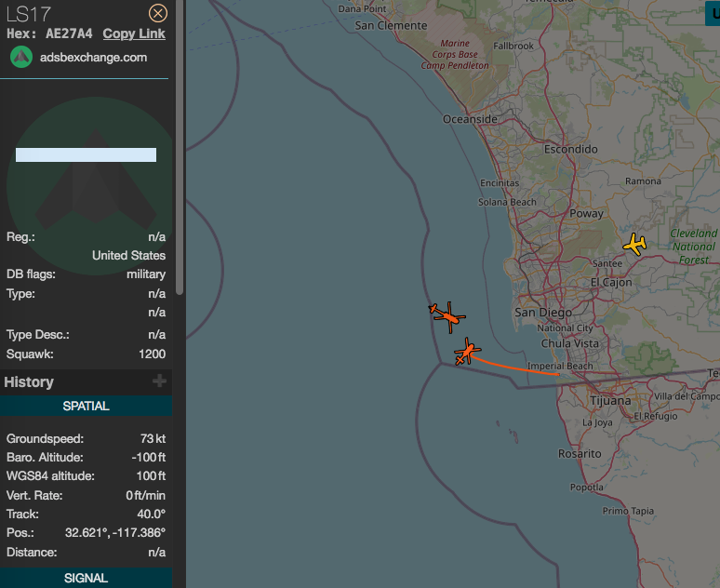Viewport: 720px width, 588px height.
Task: Click the SPATIAL section header
Action: pyautogui.click(x=86, y=406)
